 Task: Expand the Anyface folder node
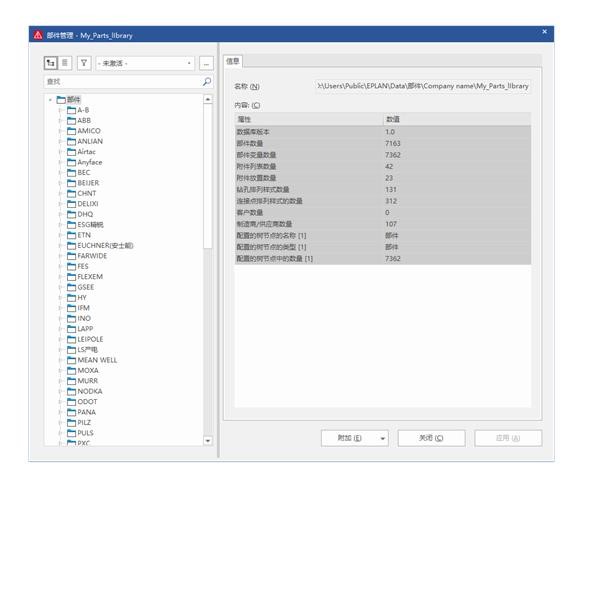(60, 162)
